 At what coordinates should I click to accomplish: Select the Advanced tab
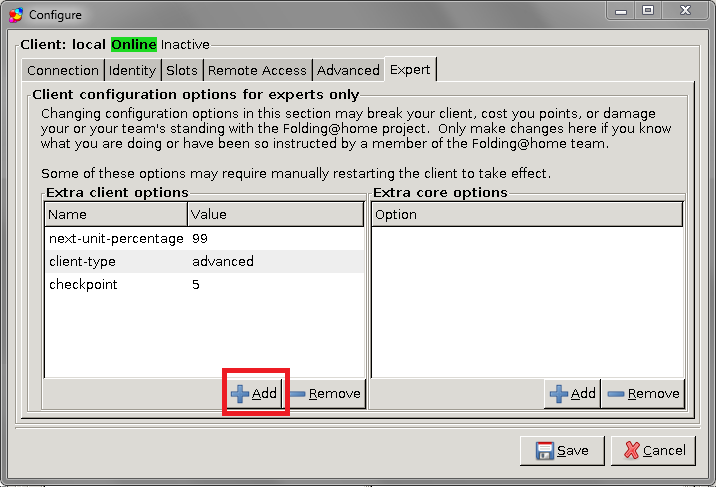[348, 70]
